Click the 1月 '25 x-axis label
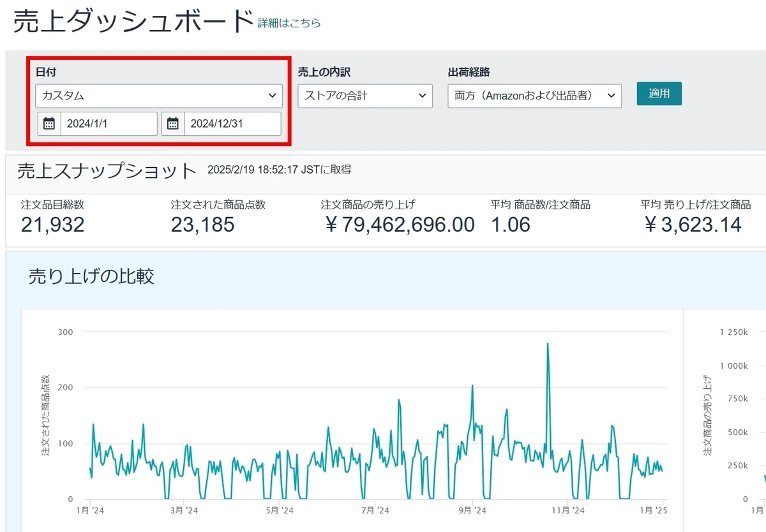 [654, 510]
